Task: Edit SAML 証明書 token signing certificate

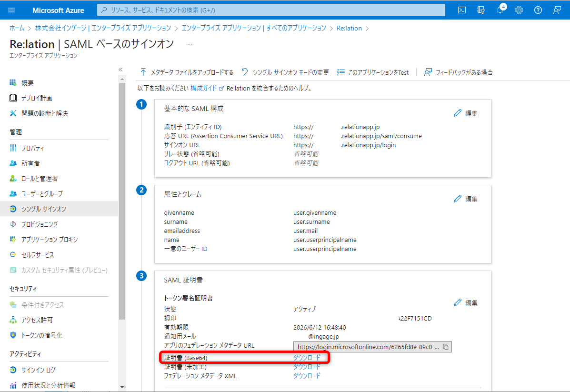Action: (466, 303)
